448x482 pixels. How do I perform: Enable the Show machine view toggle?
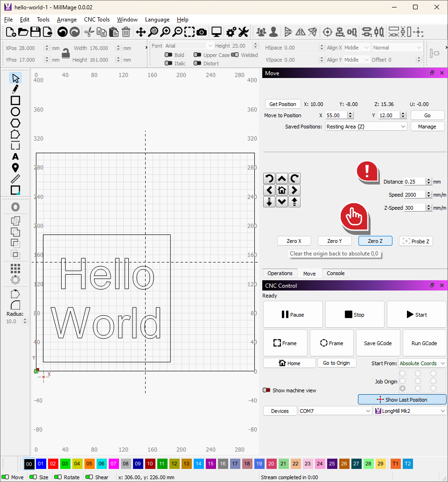pos(266,390)
